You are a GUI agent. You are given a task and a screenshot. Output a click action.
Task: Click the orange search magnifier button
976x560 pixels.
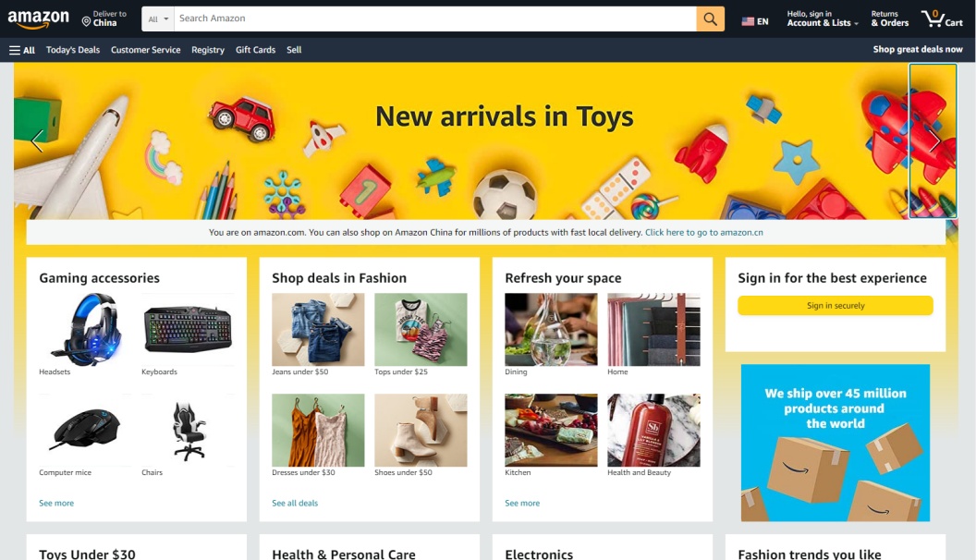(710, 18)
